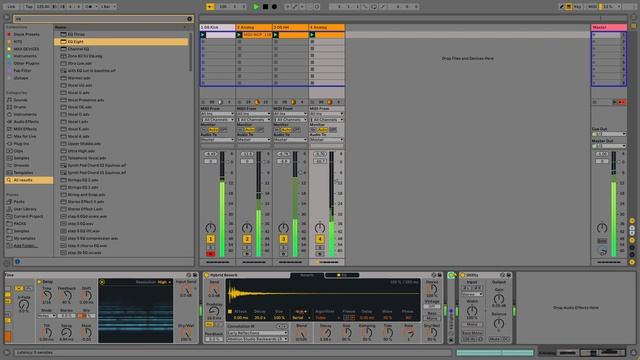The width and height of the screenshot is (640, 360).
Task: Start playback with the green Play button
Action: tap(256, 7)
